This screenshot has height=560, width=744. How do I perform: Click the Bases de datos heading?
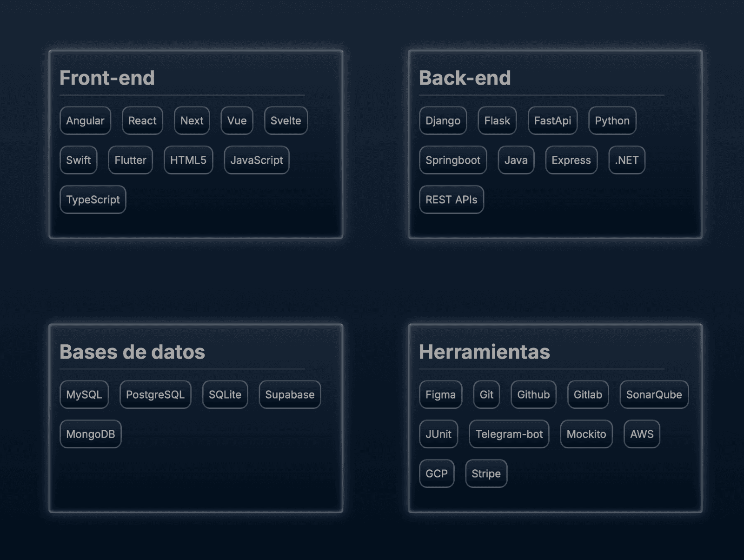(x=133, y=352)
